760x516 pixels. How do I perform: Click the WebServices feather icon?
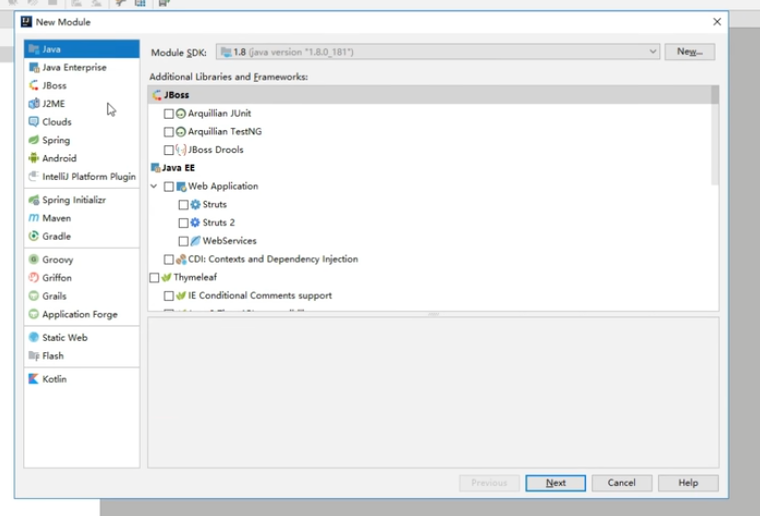click(195, 241)
